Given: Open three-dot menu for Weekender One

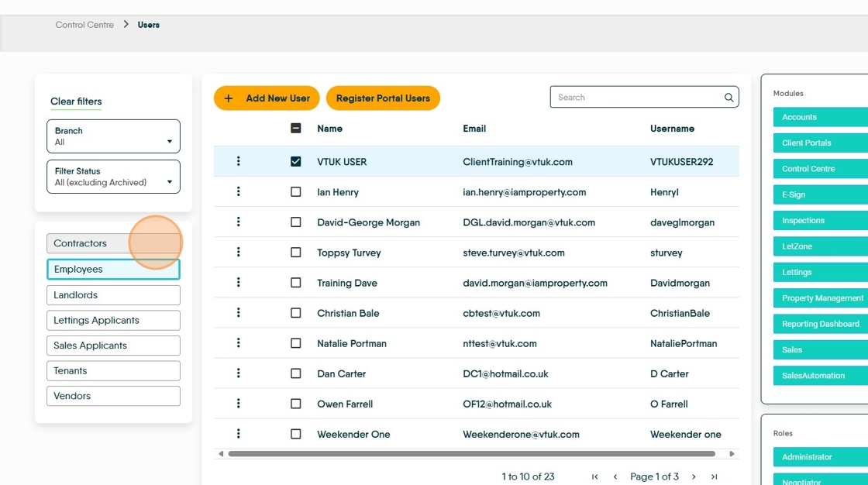Looking at the screenshot, I should click(x=239, y=434).
